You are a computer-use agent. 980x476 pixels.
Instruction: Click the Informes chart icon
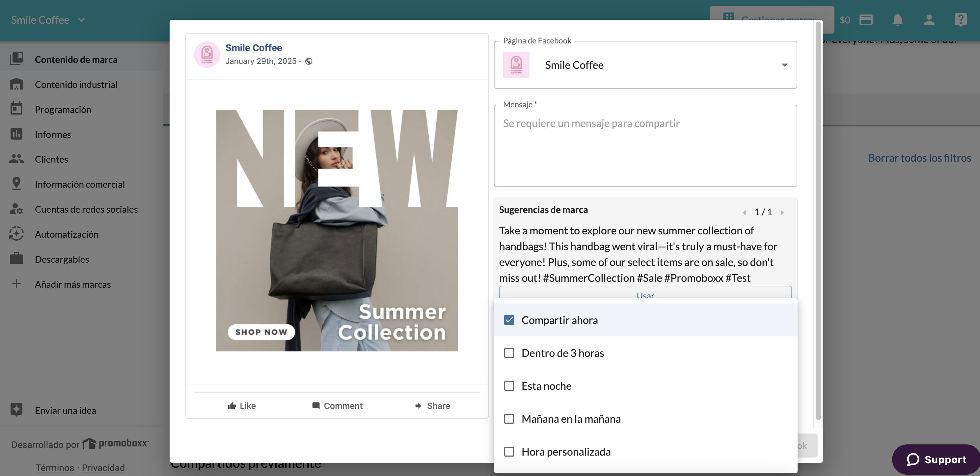point(16,134)
